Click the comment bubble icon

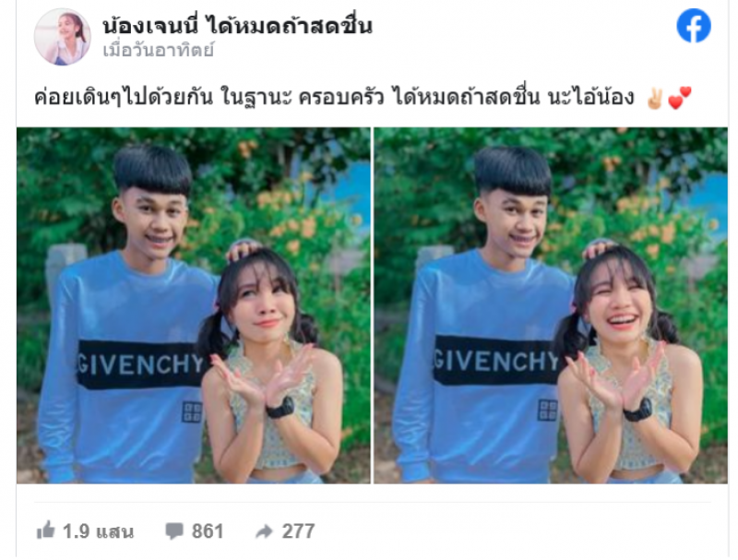tap(174, 531)
